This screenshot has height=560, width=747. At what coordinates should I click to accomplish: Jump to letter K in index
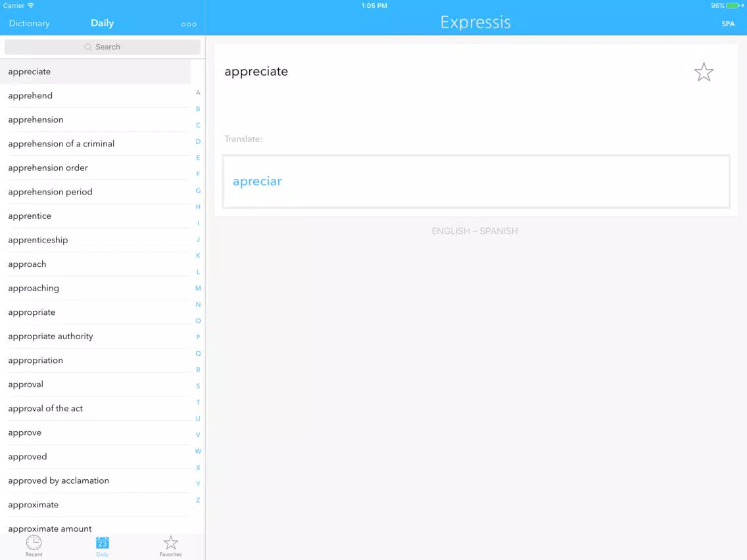click(x=198, y=256)
